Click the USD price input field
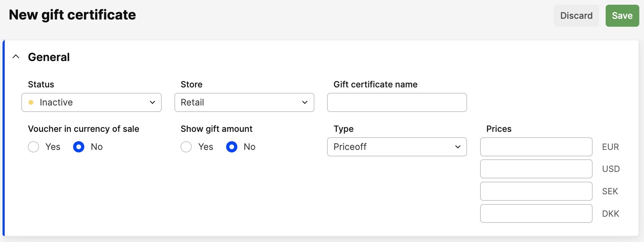This screenshot has width=644, height=242. (x=536, y=169)
